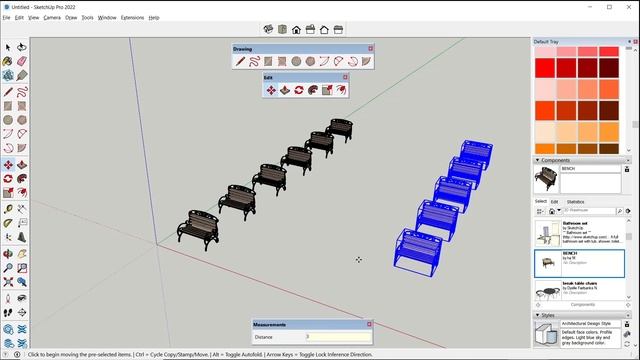Select the break table chairs component
This screenshot has height=360, width=640.
(x=579, y=290)
